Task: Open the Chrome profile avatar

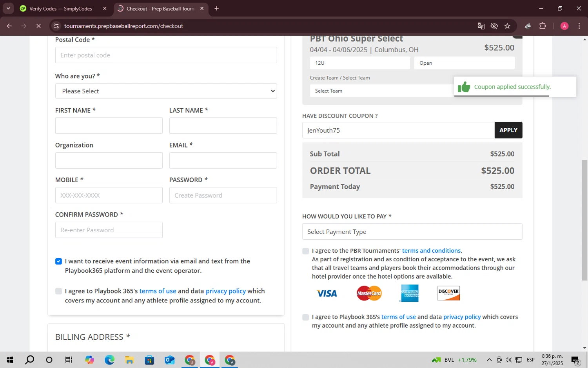Action: 564,26
